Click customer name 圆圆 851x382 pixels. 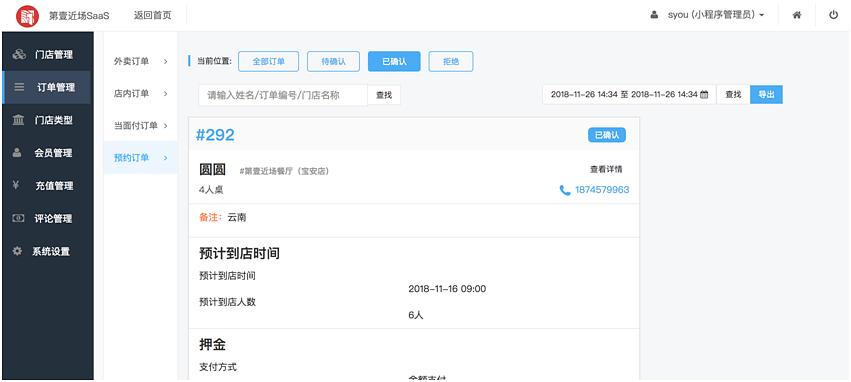(212, 170)
